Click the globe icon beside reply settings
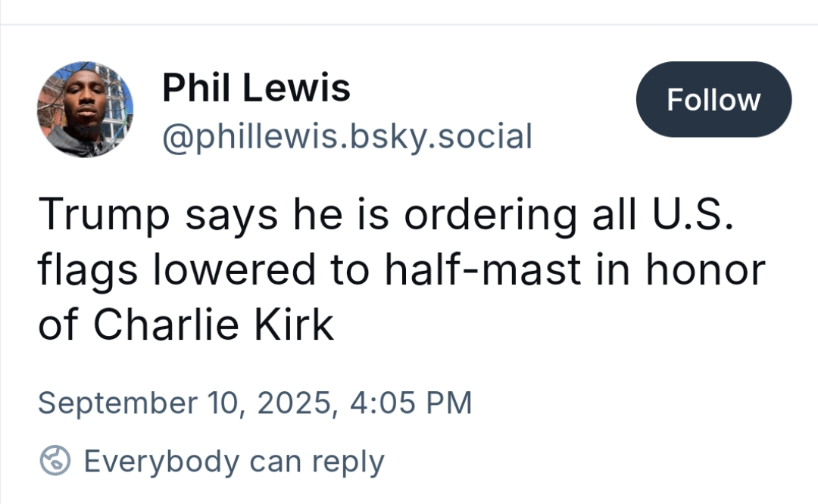This screenshot has width=818, height=504. coord(55,461)
